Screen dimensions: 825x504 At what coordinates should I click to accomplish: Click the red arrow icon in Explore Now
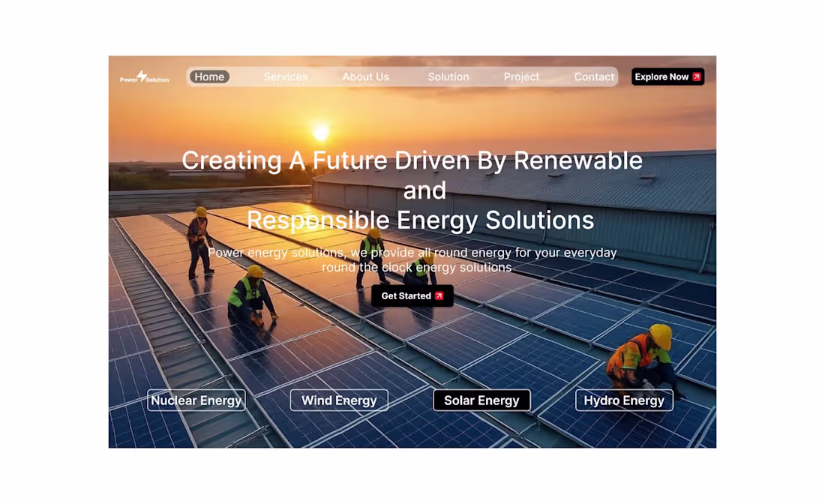697,76
